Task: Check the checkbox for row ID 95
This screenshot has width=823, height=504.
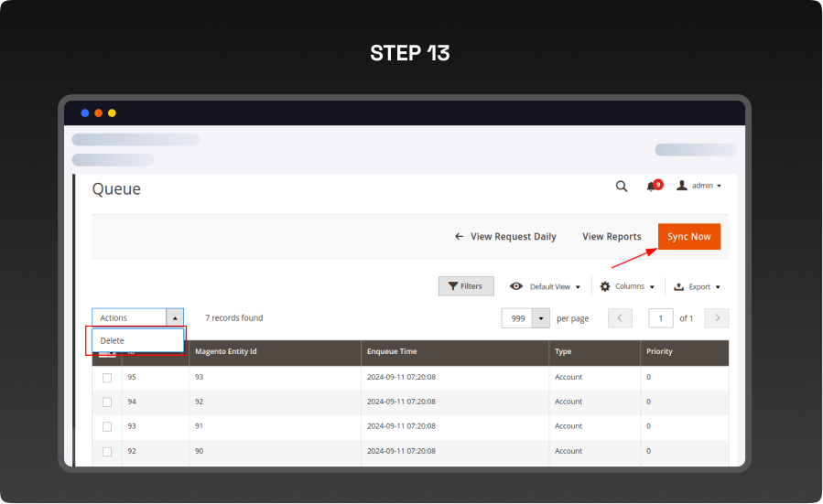Action: point(107,378)
